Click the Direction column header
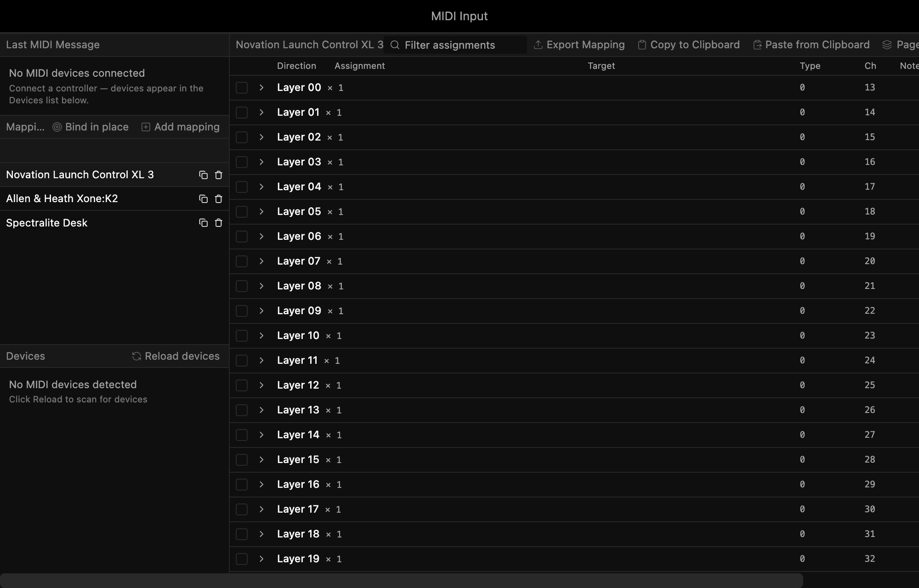The image size is (919, 588). point(296,66)
